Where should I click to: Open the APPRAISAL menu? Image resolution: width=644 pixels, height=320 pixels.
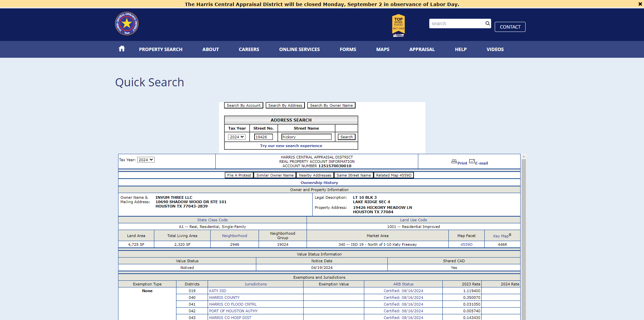(x=422, y=49)
